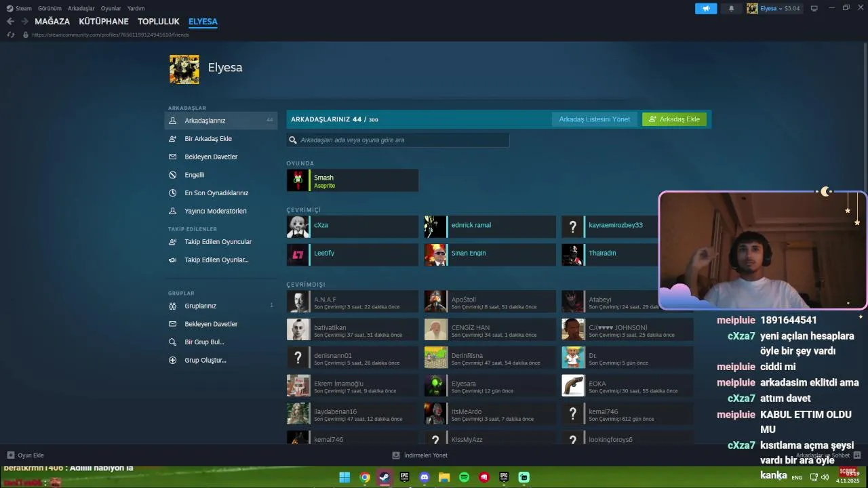This screenshot has width=868, height=488.
Task: Open offline friend A.N.A.F
Action: [353, 302]
